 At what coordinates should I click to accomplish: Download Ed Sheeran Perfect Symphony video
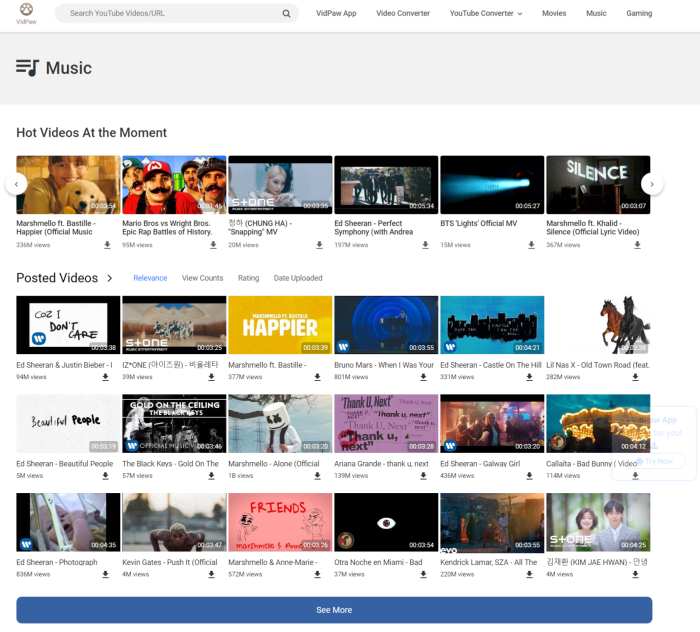[x=425, y=245]
